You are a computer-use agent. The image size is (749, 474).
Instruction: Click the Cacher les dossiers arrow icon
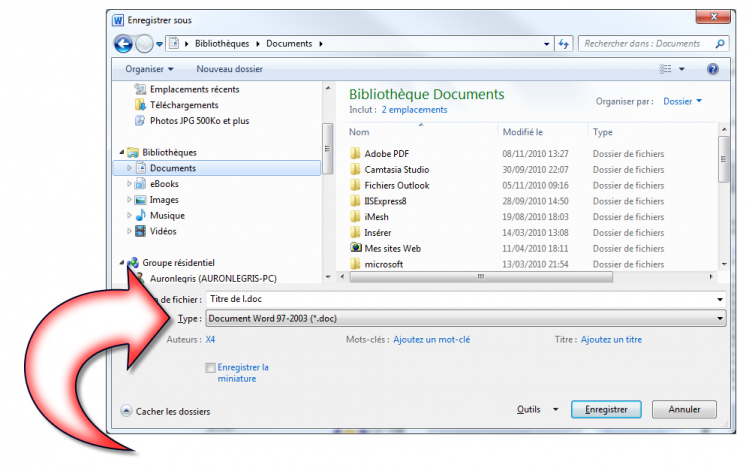tap(126, 411)
